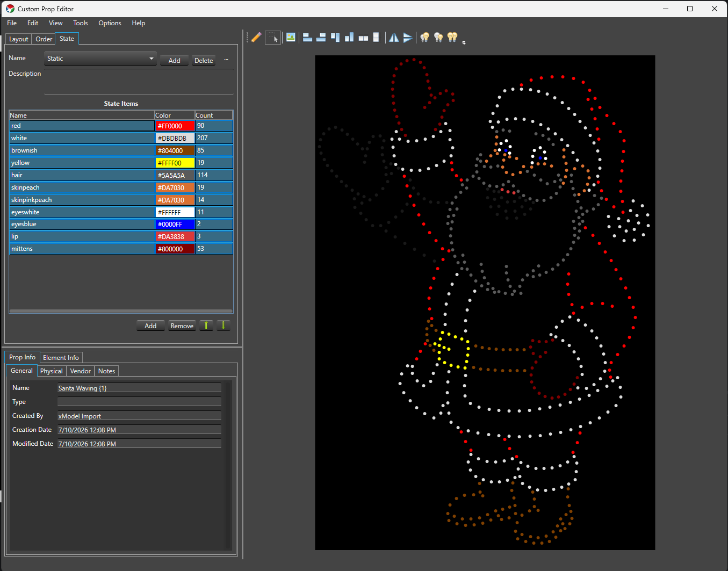This screenshot has height=571, width=728.
Task: Open the Tools menu
Action: [x=81, y=23]
